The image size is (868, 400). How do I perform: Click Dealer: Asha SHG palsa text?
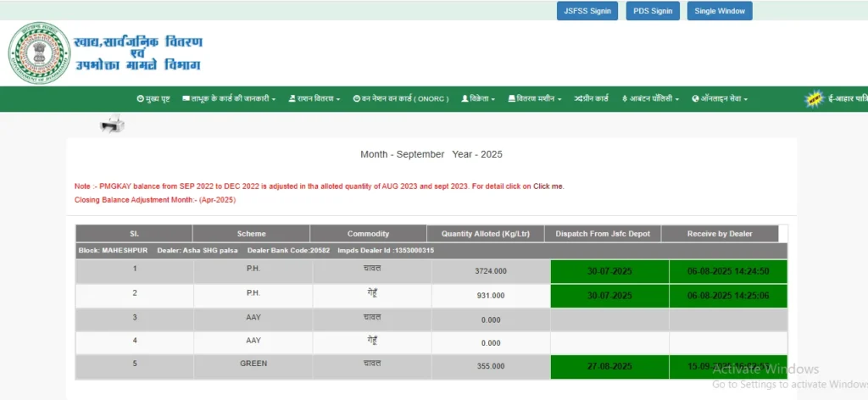coord(198,251)
